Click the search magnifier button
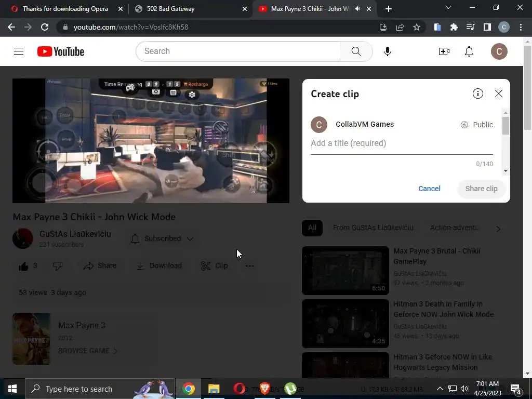The width and height of the screenshot is (532, 399). pyautogui.click(x=356, y=51)
